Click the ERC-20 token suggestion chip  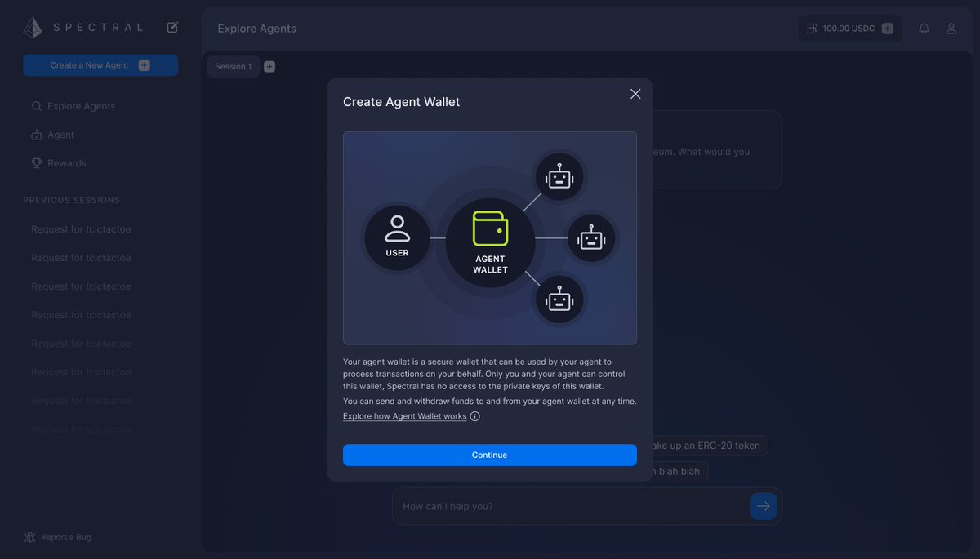(x=706, y=446)
